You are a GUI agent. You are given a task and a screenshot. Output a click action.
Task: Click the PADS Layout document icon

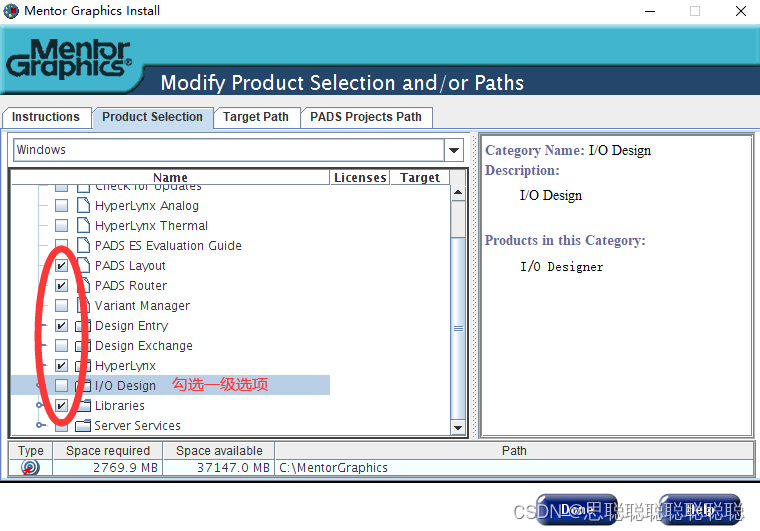[x=84, y=266]
